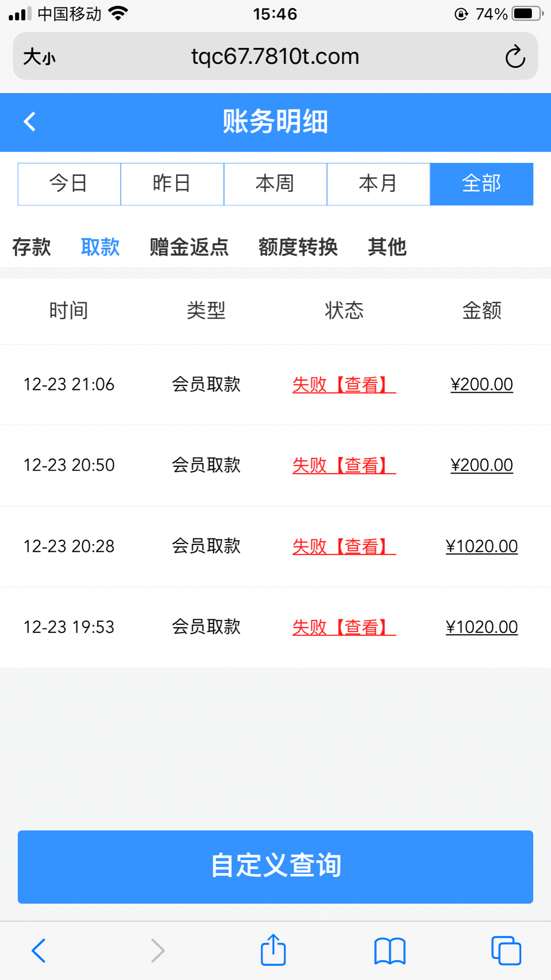Image resolution: width=551 pixels, height=980 pixels.
Task: Tap the tqc67.7810t.com address field
Action: pos(275,56)
